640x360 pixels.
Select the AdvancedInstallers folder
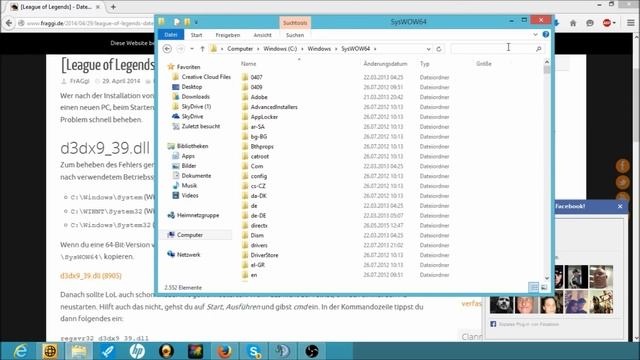274,107
